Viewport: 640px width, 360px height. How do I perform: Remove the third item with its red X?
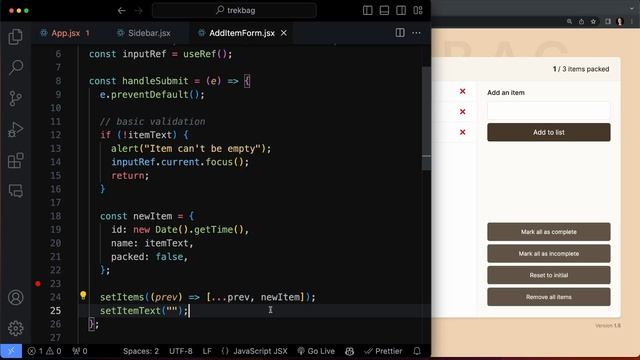(462, 132)
